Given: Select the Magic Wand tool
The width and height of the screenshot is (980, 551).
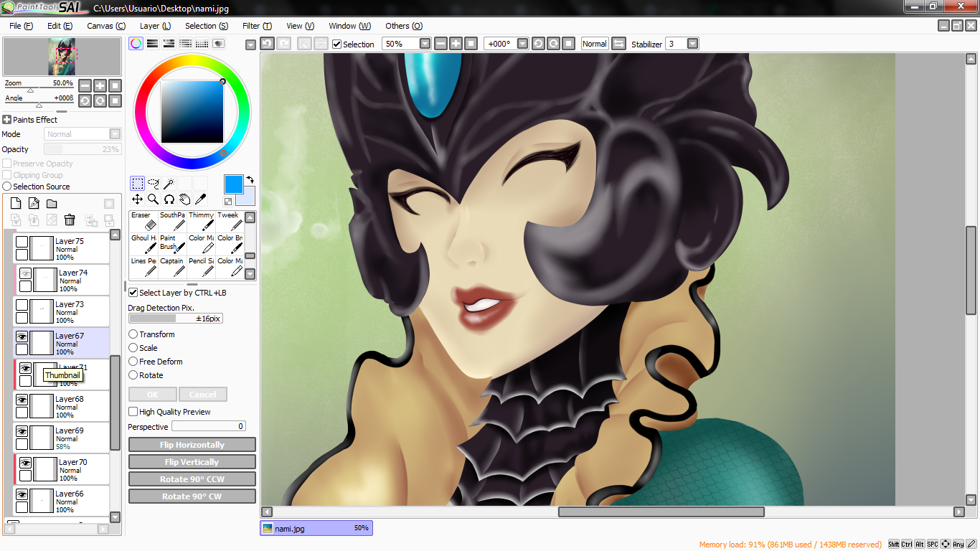Looking at the screenshot, I should tap(169, 184).
